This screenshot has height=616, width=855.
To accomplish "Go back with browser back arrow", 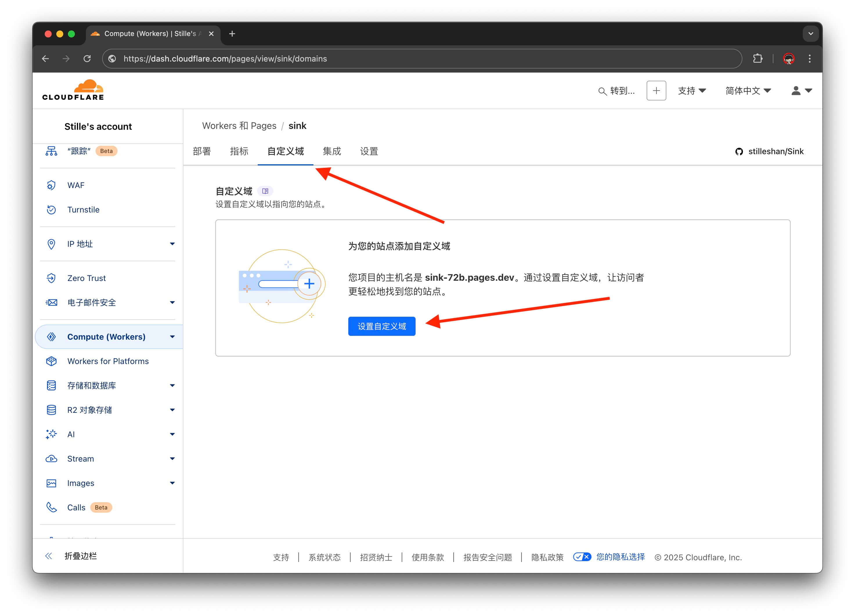I will [46, 58].
